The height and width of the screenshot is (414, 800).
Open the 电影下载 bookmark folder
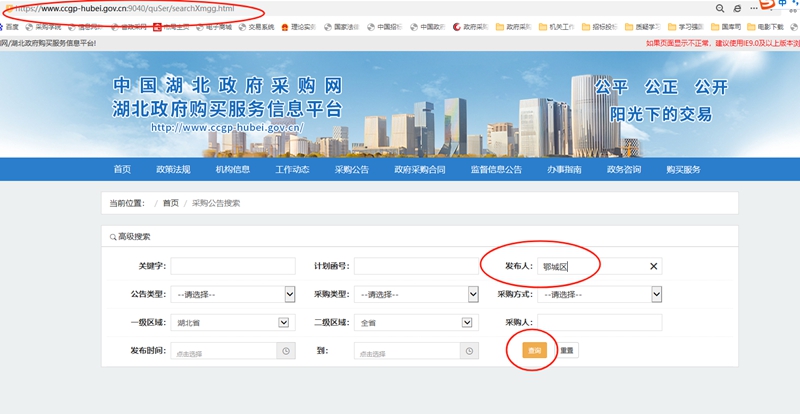pos(766,27)
